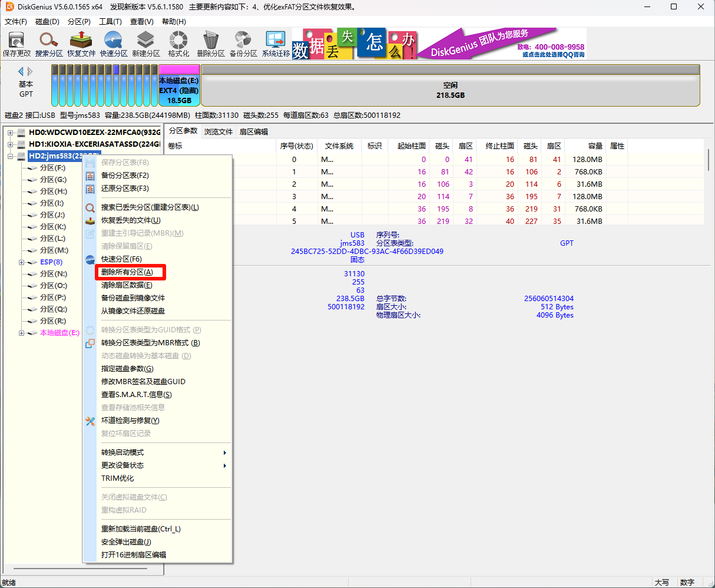
Task: Click the 备份分区 toolbar icon
Action: coord(243,44)
